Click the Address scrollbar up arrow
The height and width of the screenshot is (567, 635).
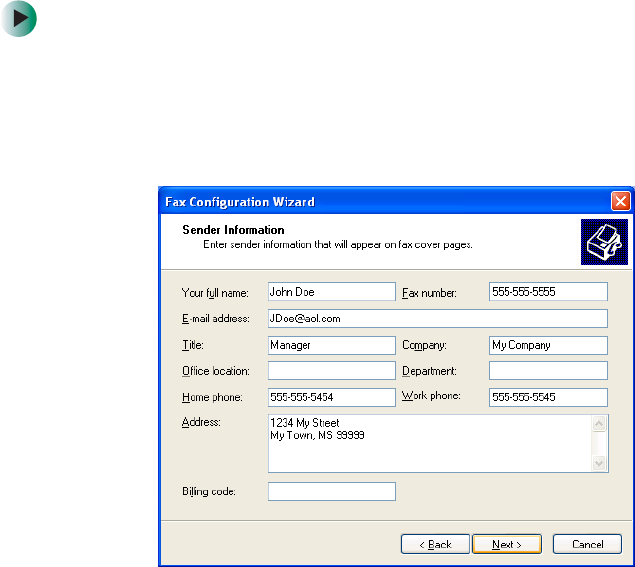pyautogui.click(x=599, y=423)
